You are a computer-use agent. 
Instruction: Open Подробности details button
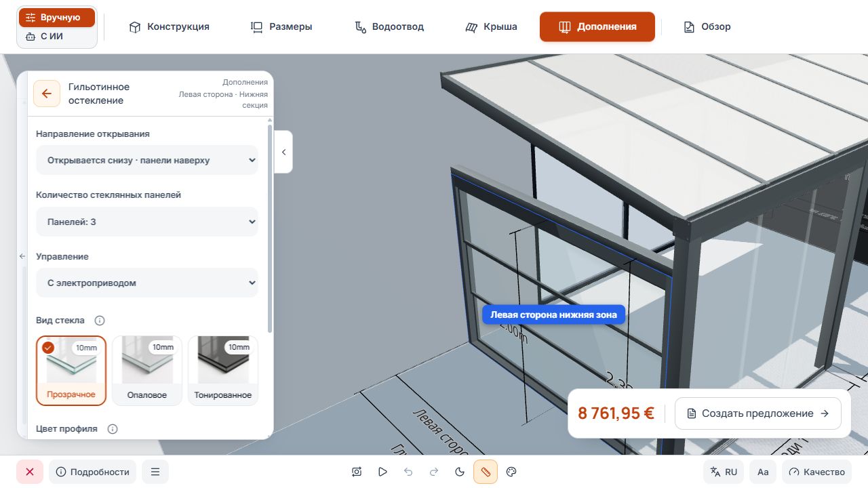coord(92,472)
